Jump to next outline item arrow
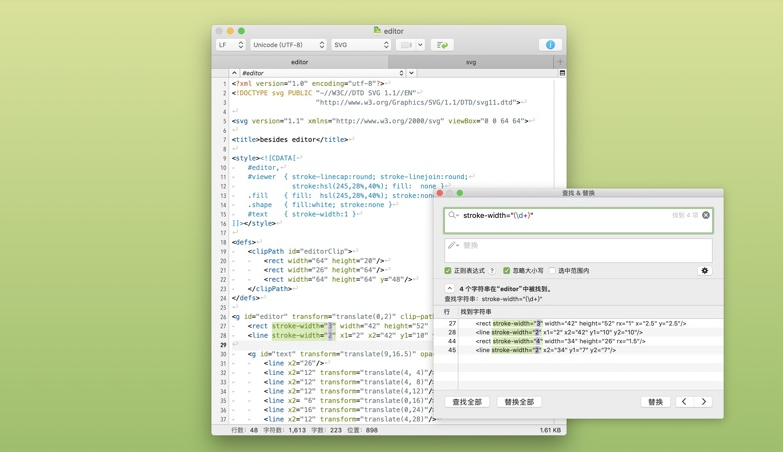Viewport: 783px width, 452px height. [x=411, y=73]
